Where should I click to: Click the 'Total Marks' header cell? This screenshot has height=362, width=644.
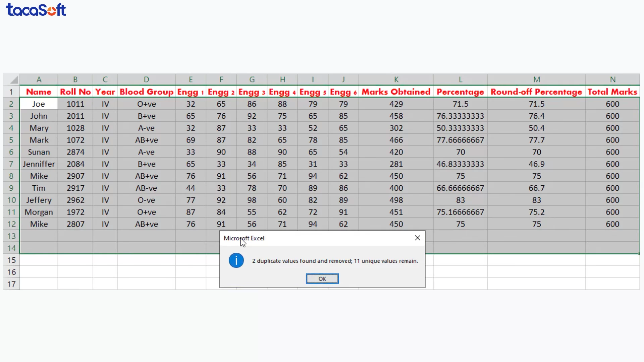612,92
